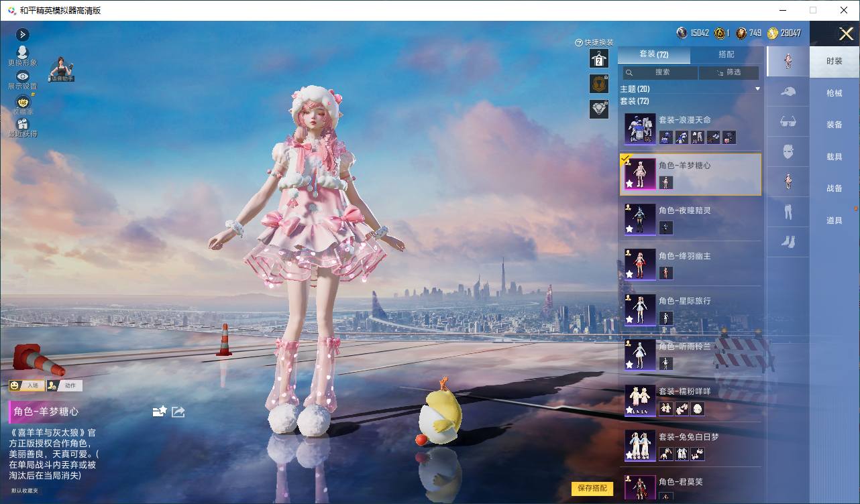Select the 角色-夜瞳暗灵 outfit thumbnail
The image size is (860, 504).
tap(640, 219)
